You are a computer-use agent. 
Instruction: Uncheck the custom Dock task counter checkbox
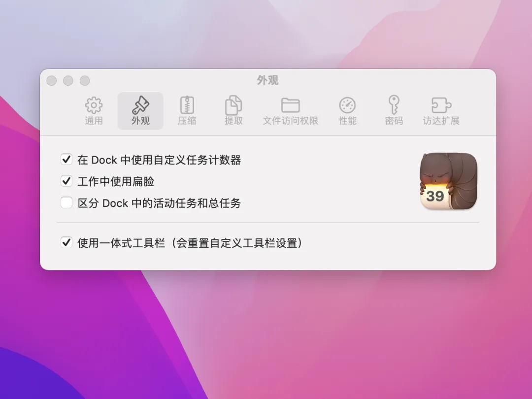click(x=66, y=160)
